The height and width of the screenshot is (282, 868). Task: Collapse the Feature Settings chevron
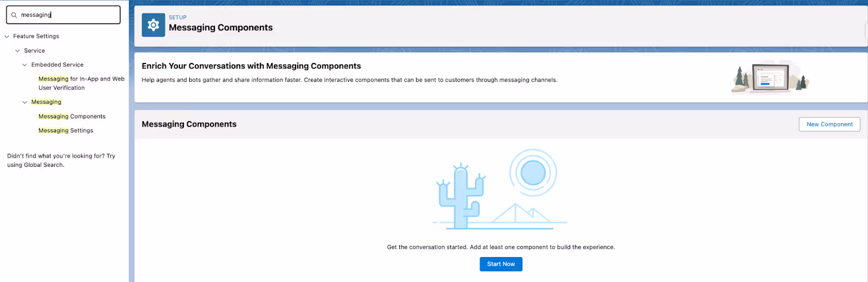click(7, 36)
